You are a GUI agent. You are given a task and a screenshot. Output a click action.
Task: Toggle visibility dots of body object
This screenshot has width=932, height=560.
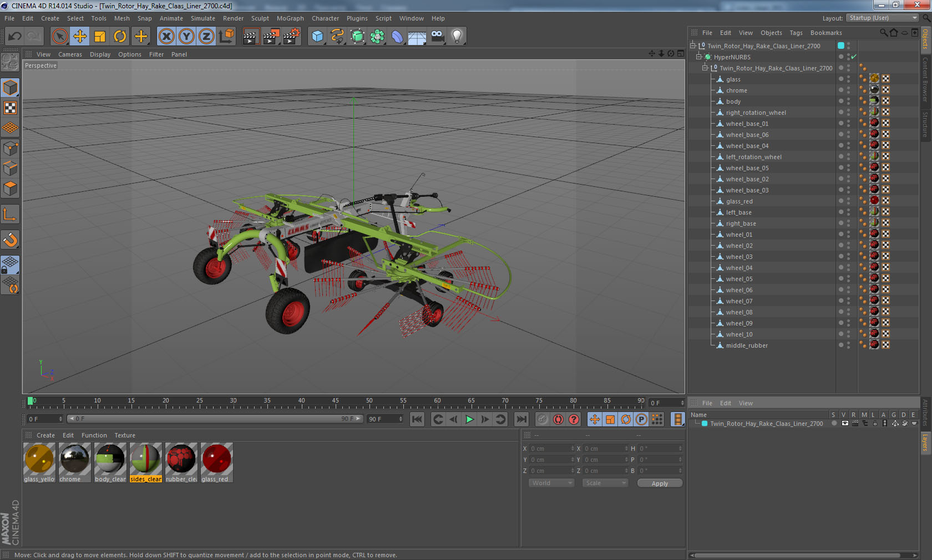tap(848, 101)
